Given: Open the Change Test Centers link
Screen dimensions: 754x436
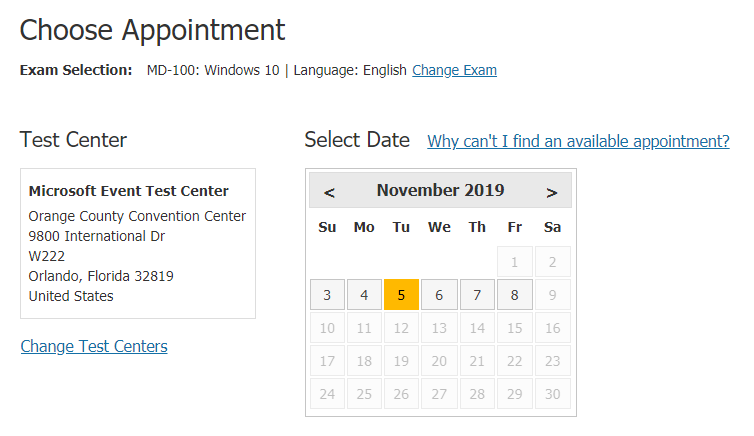Looking at the screenshot, I should coord(94,346).
